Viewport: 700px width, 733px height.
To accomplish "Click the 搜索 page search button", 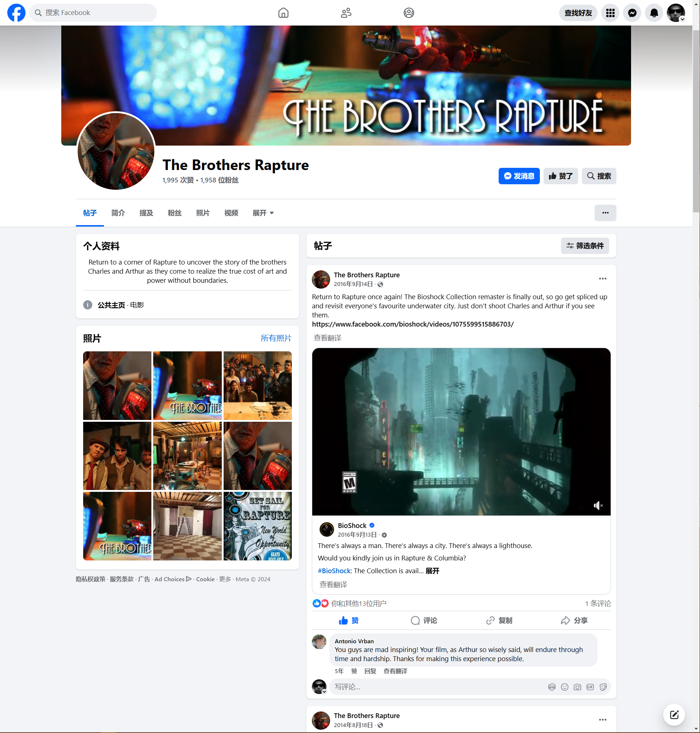I will [599, 176].
